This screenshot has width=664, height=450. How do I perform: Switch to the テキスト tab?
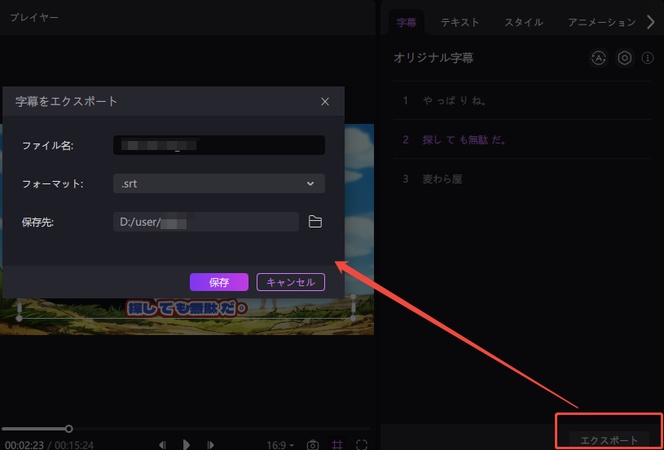pos(460,22)
